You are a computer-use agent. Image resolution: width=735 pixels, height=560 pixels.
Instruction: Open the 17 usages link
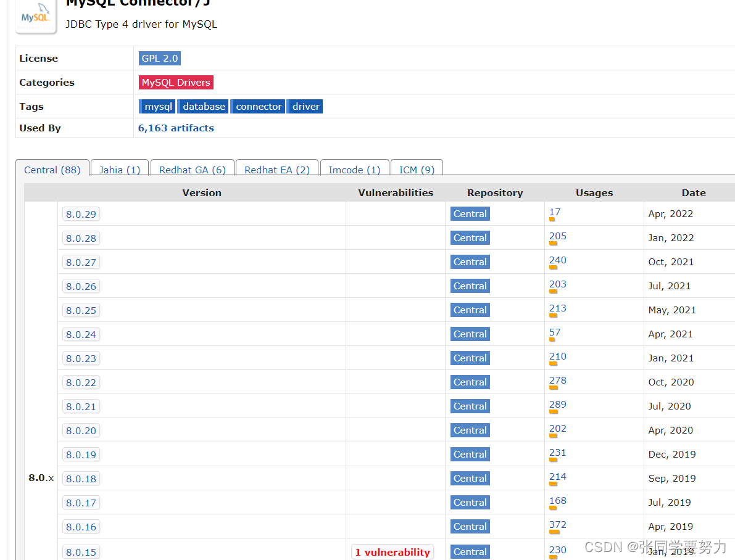(x=555, y=212)
